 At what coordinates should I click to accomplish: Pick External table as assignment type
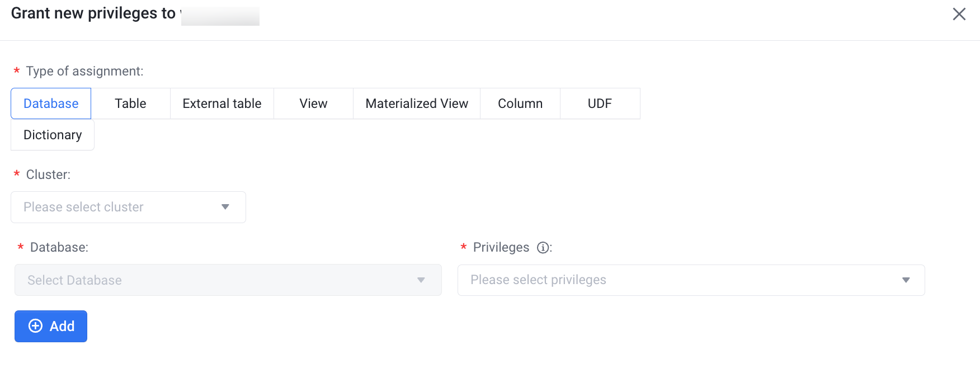222,103
